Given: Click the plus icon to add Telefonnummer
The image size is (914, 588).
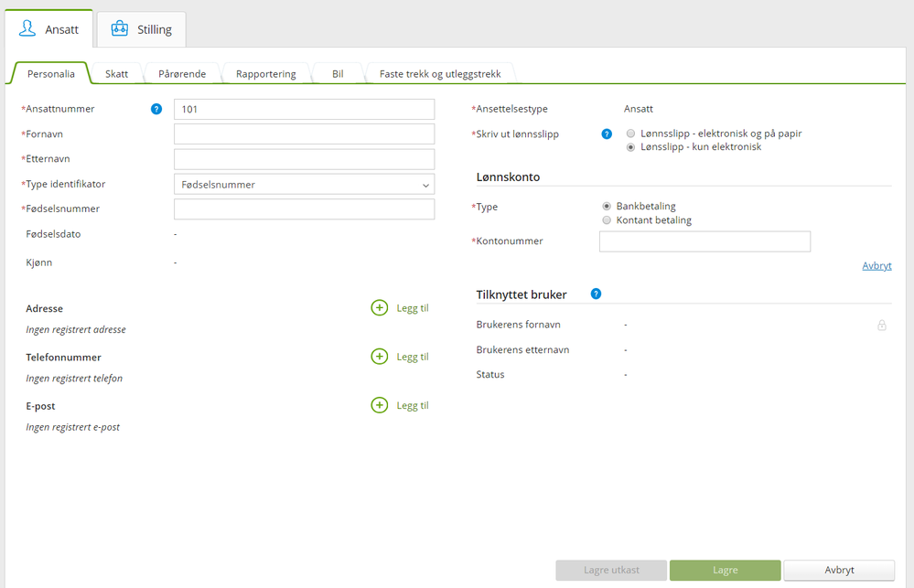Looking at the screenshot, I should pos(380,357).
